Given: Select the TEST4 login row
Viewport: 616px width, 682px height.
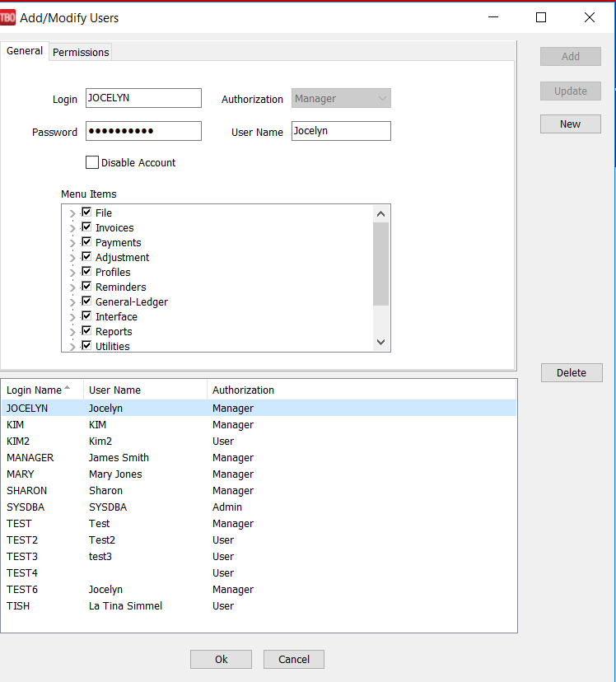Looking at the screenshot, I should (x=259, y=573).
